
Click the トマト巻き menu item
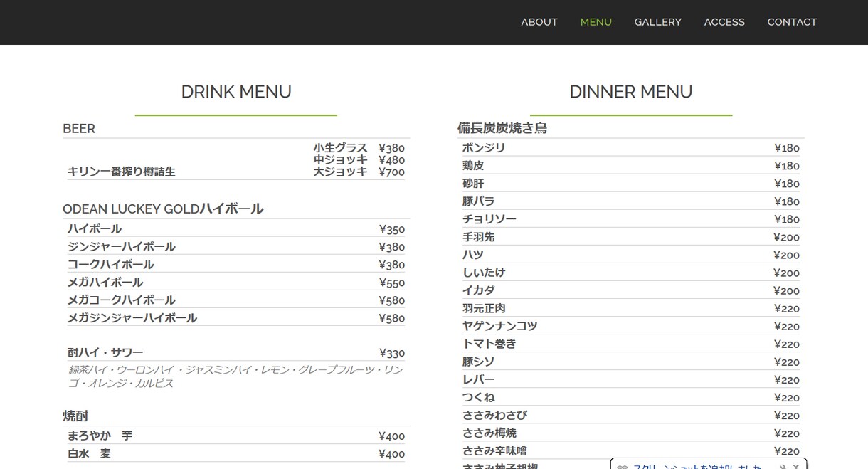pos(489,344)
